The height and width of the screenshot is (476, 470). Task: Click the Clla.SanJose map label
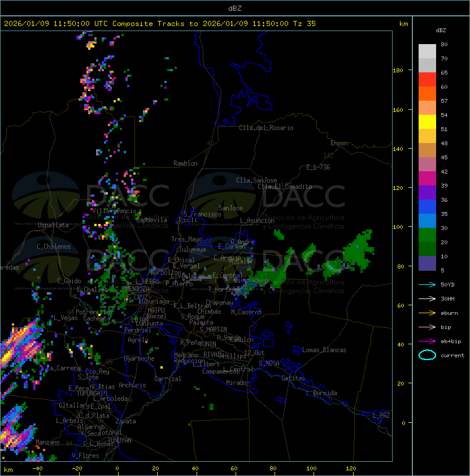pyautogui.click(x=256, y=180)
